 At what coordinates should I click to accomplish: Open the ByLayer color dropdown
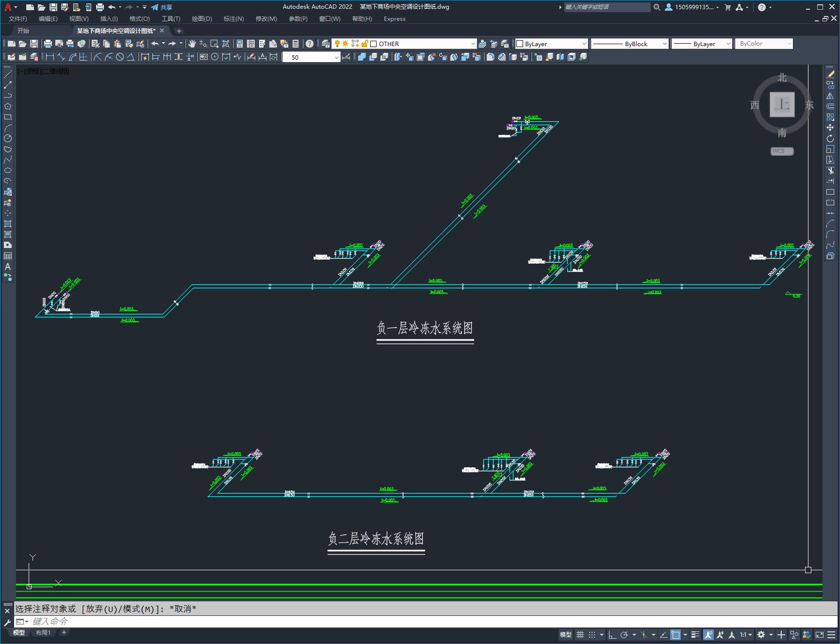tap(551, 44)
